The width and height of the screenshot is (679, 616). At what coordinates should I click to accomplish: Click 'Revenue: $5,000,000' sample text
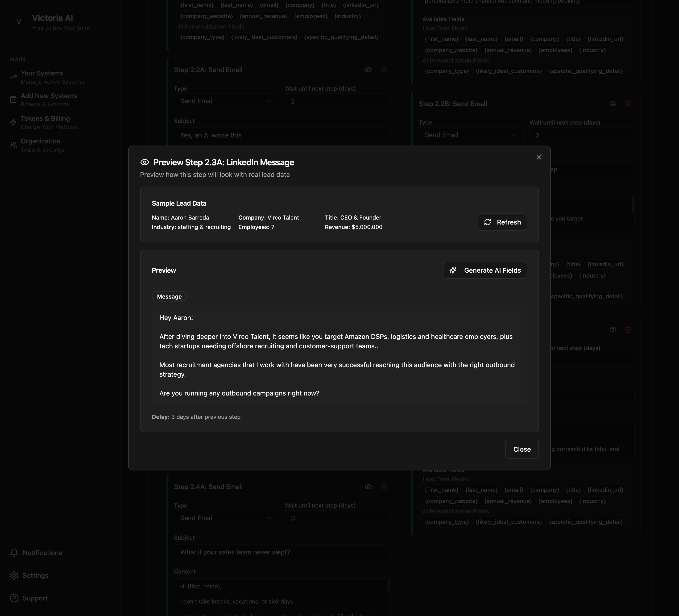353,227
